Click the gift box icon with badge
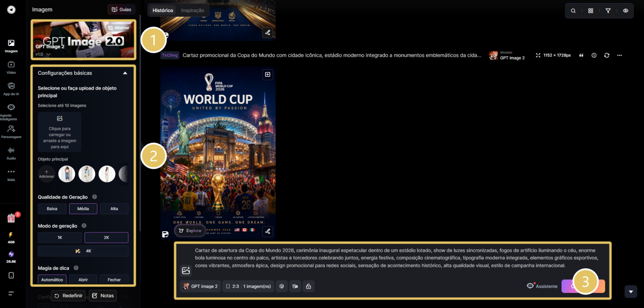 pos(11,218)
